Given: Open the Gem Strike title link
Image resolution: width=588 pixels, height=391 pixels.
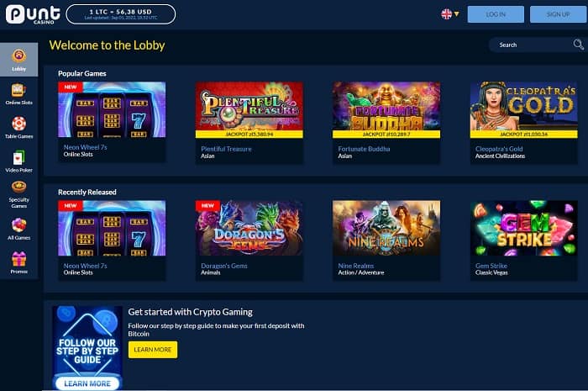Looking at the screenshot, I should pyautogui.click(x=491, y=266).
